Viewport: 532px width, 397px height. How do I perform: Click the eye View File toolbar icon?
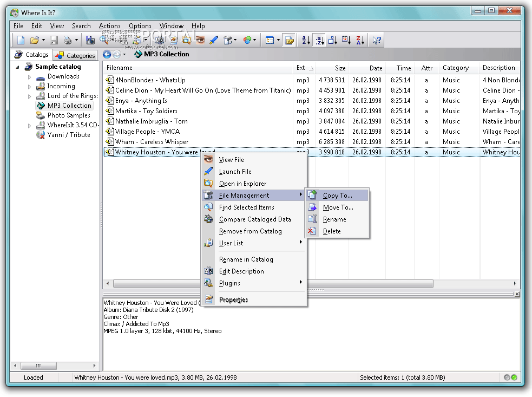(x=200, y=40)
